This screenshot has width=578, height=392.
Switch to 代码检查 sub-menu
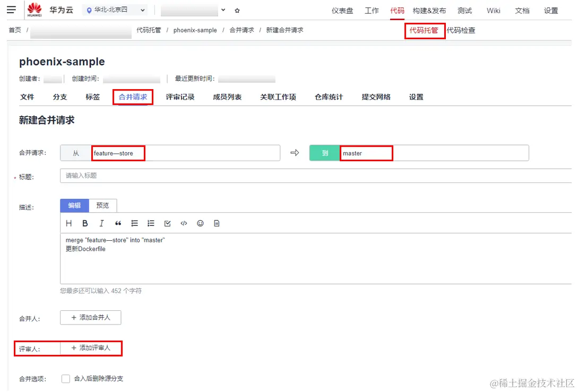coord(461,31)
